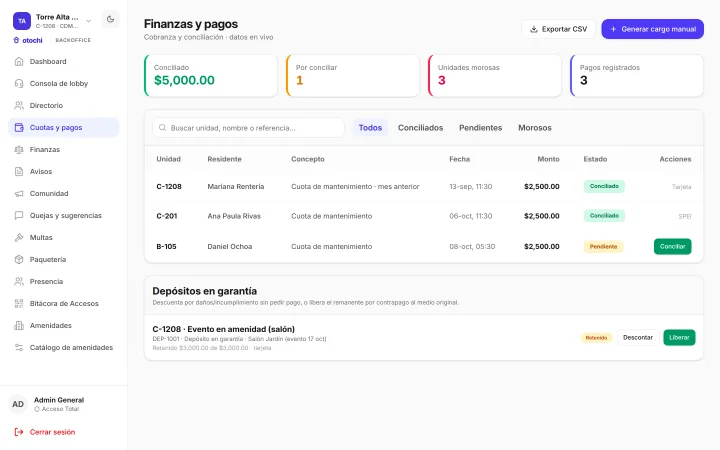The width and height of the screenshot is (720, 450).
Task: Click the AD admin avatar
Action: coord(18,404)
